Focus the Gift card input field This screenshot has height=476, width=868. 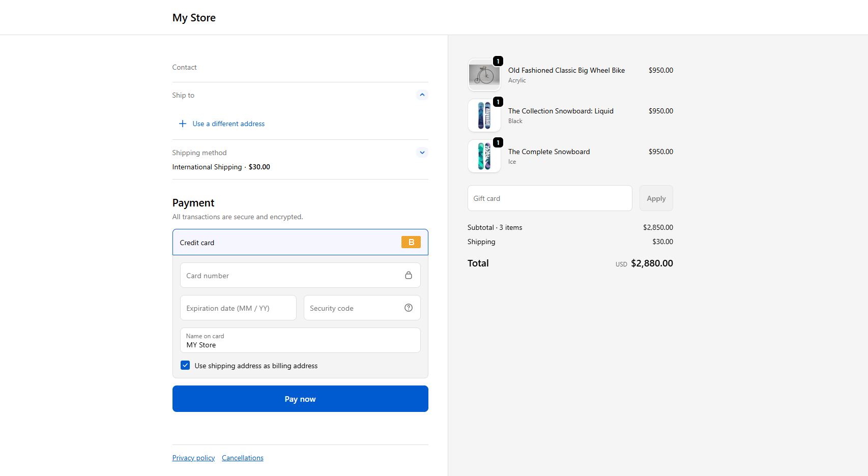(549, 198)
